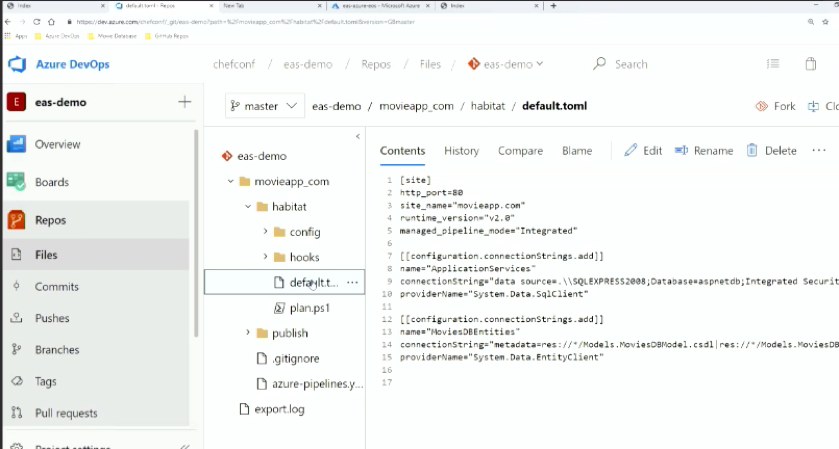Bookmark page with the star icon
Viewport: 839px width, 449px height.
click(x=826, y=22)
